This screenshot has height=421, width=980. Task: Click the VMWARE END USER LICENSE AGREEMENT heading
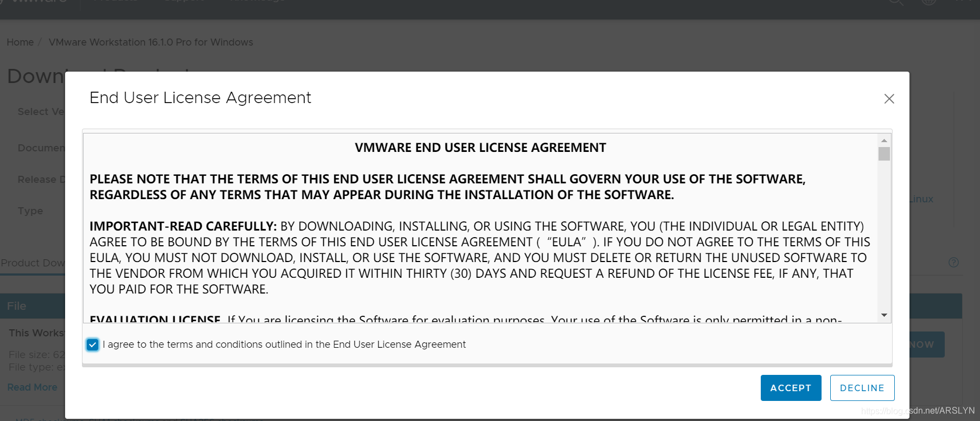pos(480,148)
